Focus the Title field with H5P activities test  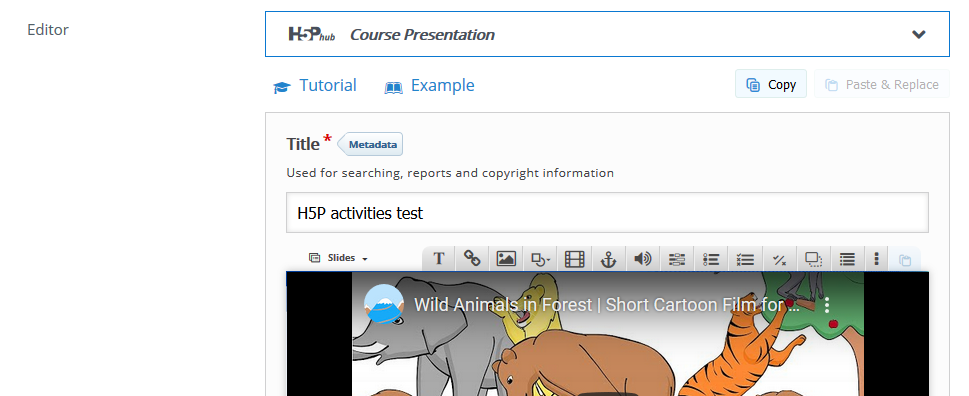point(607,213)
